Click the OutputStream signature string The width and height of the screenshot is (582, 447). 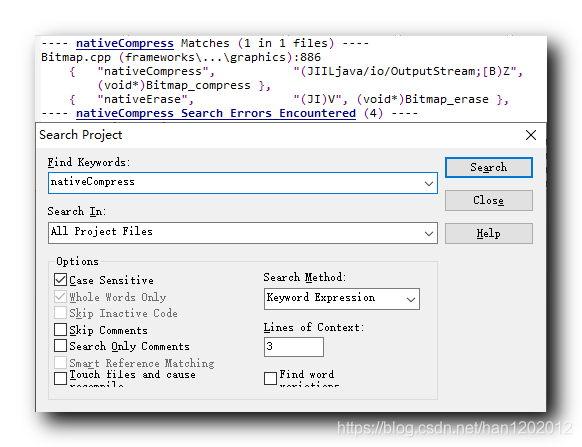(x=408, y=71)
